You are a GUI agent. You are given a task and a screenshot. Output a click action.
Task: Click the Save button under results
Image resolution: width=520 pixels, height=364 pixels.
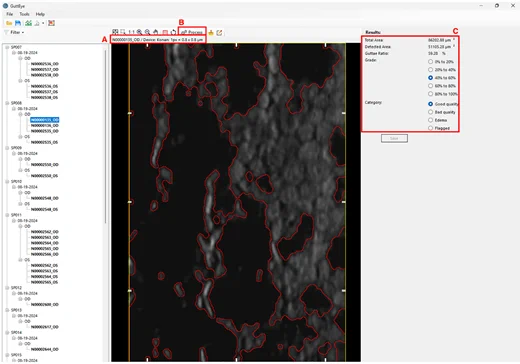[x=394, y=138]
